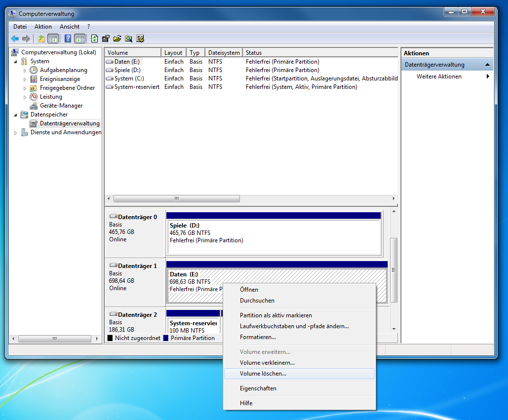This screenshot has width=508, height=420.
Task: Click the magnifier search toolbar icon
Action: coord(128,38)
